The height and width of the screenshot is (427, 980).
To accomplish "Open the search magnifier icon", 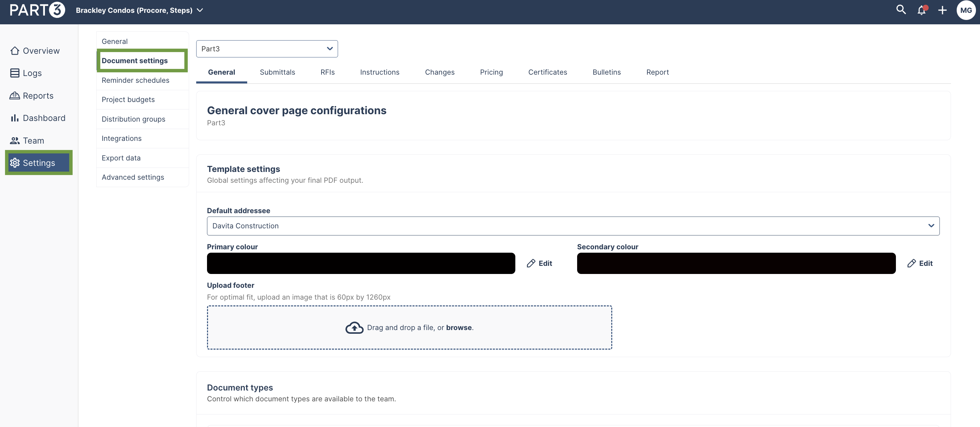I will (901, 10).
